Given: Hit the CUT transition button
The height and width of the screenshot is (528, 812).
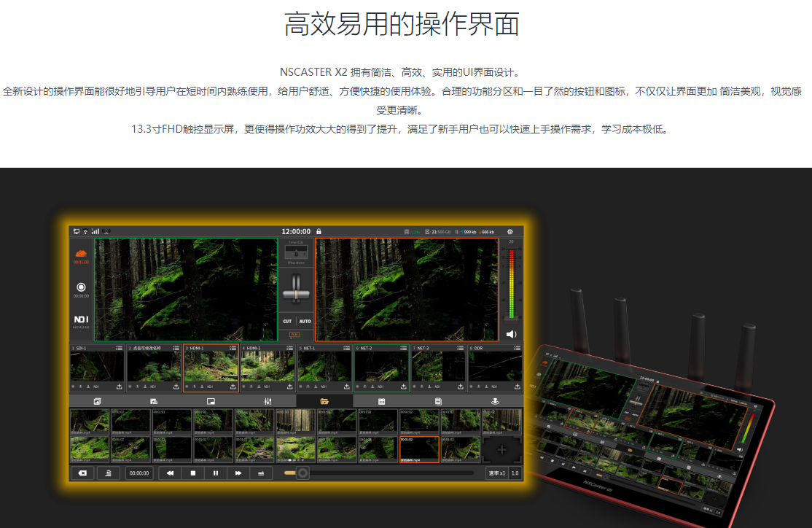Looking at the screenshot, I should tap(287, 322).
